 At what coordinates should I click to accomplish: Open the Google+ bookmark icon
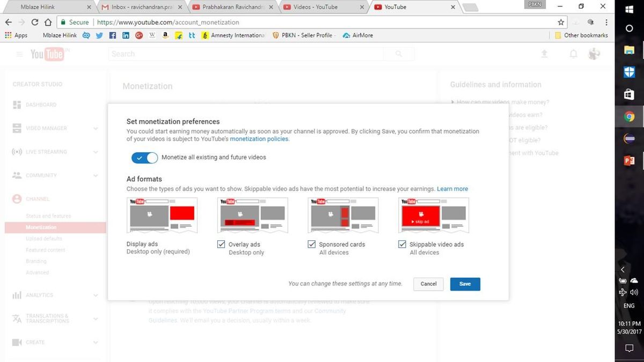[x=139, y=35]
